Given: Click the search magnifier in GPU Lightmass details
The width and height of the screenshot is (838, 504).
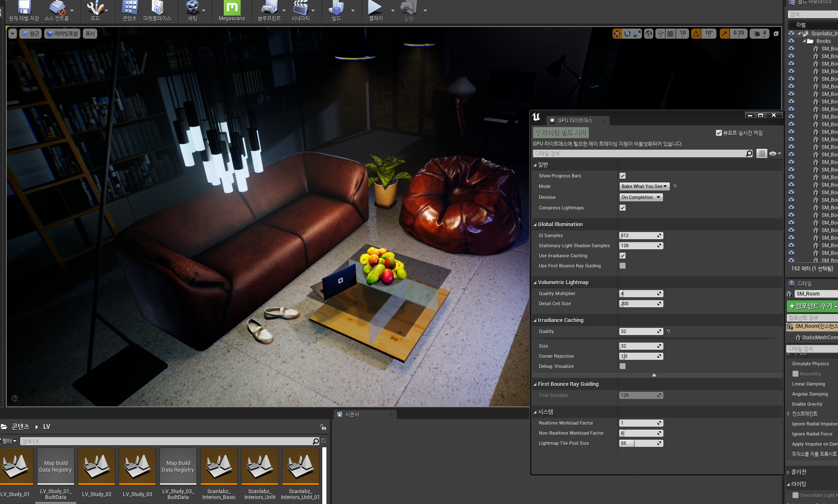Looking at the screenshot, I should tap(749, 153).
